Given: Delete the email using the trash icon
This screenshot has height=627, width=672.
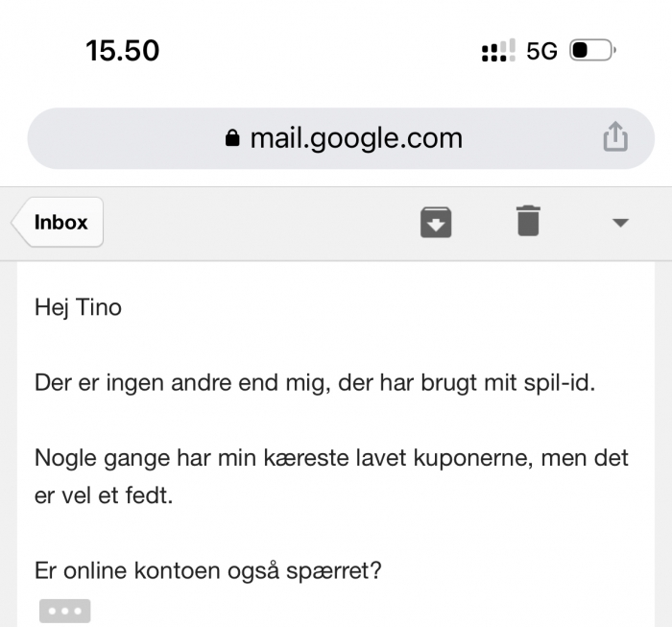Looking at the screenshot, I should coord(528,221).
